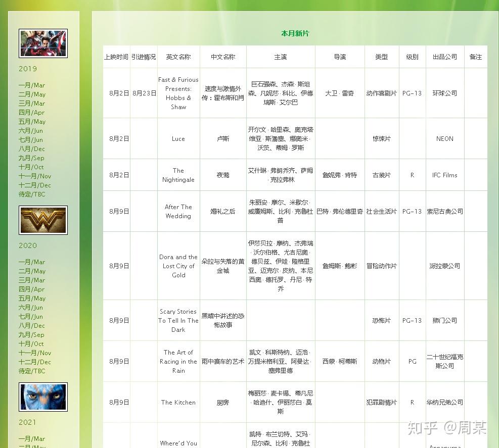
Task: Select 二月 link under the 2020 section
Action: pyautogui.click(x=32, y=271)
